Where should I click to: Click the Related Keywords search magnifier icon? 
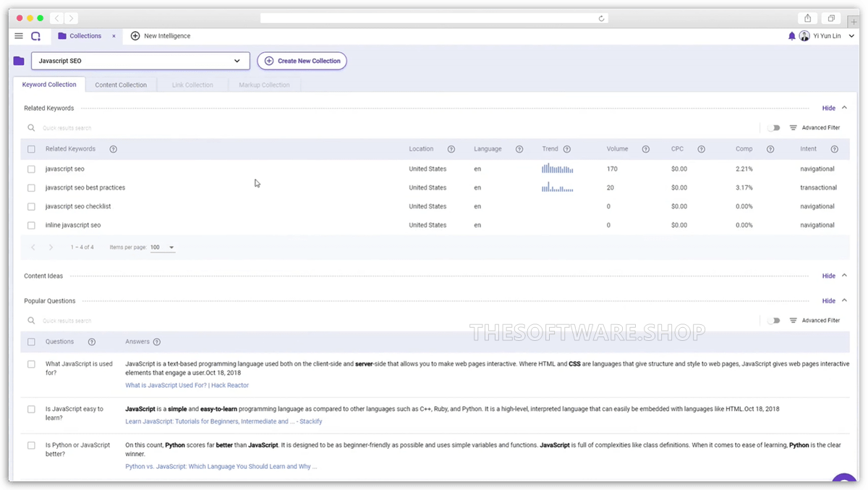pyautogui.click(x=31, y=127)
